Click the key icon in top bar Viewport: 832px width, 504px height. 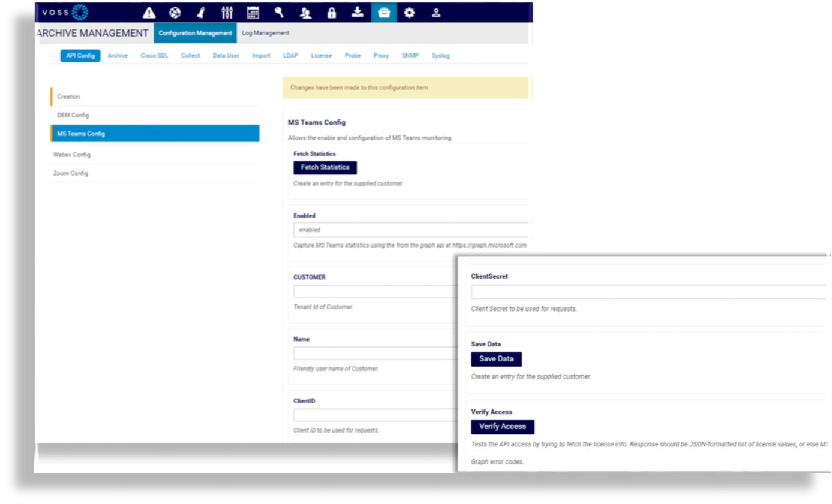pyautogui.click(x=279, y=13)
